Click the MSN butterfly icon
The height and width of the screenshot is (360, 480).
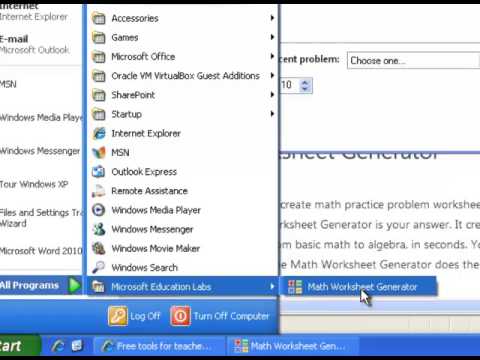click(x=99, y=153)
